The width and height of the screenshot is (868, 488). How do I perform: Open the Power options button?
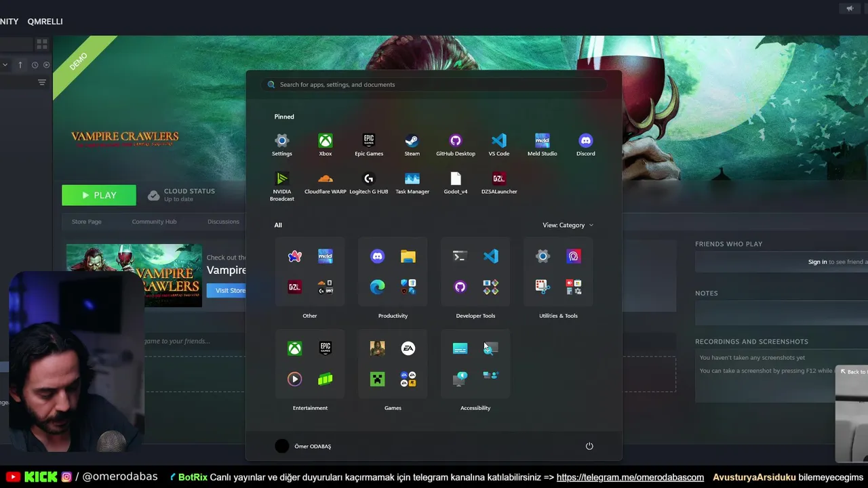click(x=589, y=446)
